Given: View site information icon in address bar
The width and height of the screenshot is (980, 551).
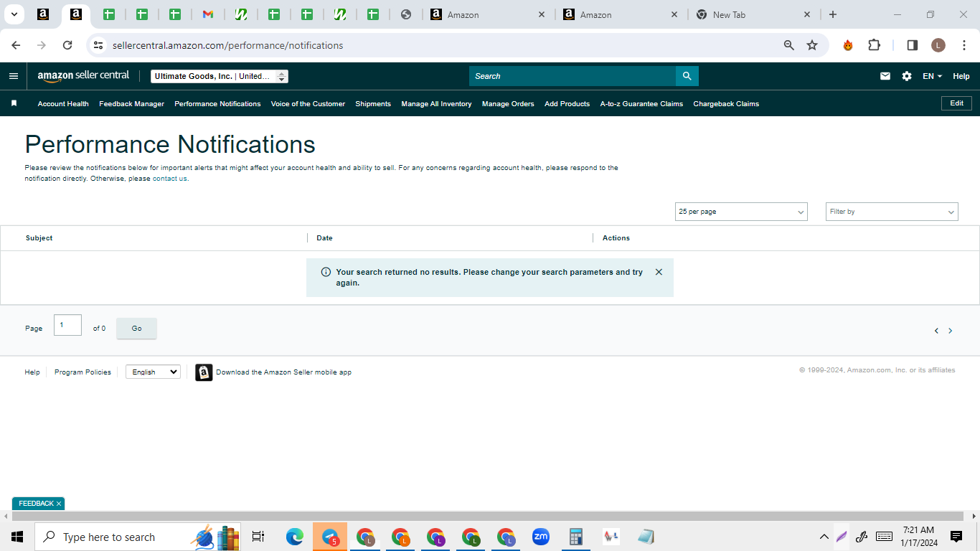Looking at the screenshot, I should (98, 45).
